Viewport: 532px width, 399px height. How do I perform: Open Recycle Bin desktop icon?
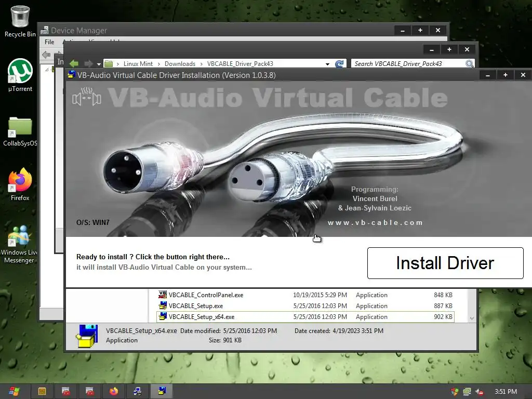20,21
